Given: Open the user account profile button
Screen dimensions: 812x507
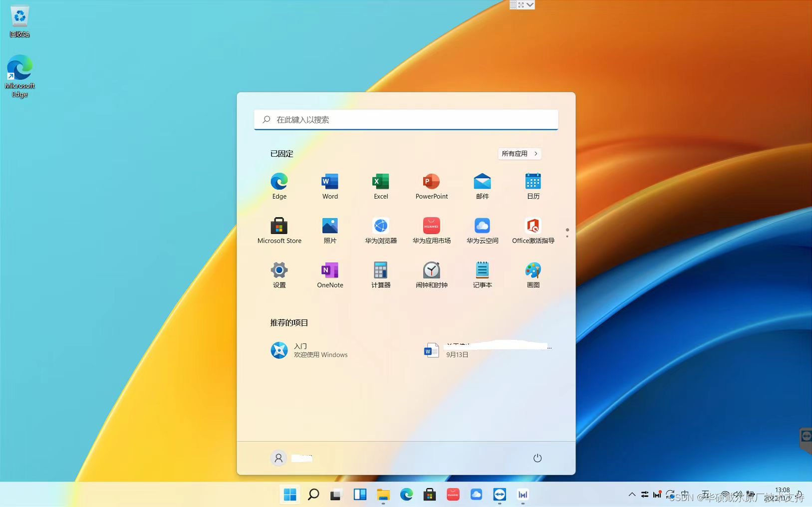Looking at the screenshot, I should pos(292,458).
